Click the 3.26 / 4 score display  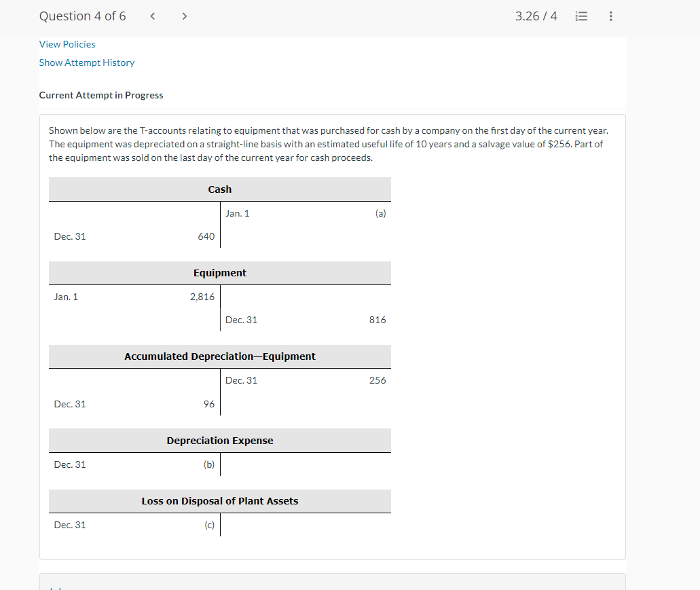[x=536, y=16]
